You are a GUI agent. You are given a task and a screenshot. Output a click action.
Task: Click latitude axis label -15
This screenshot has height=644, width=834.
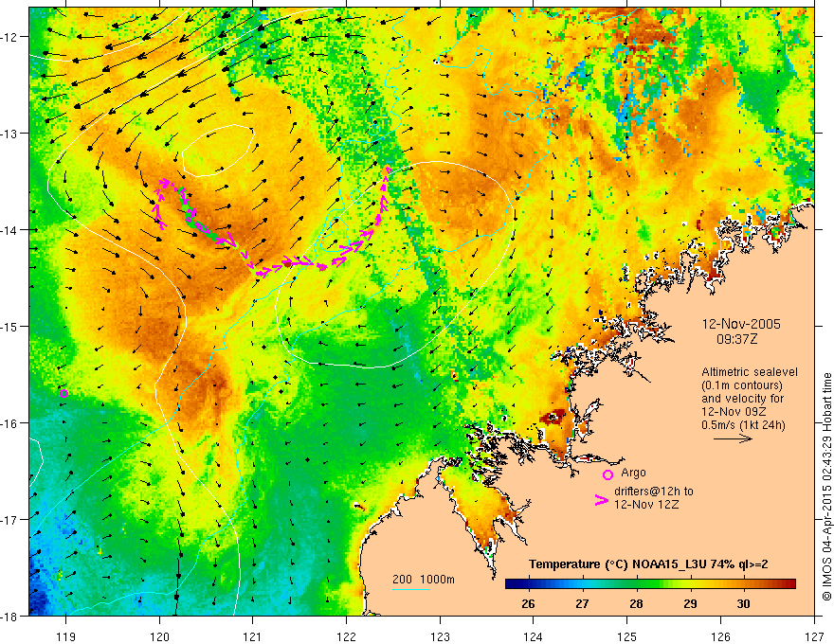(x=10, y=326)
